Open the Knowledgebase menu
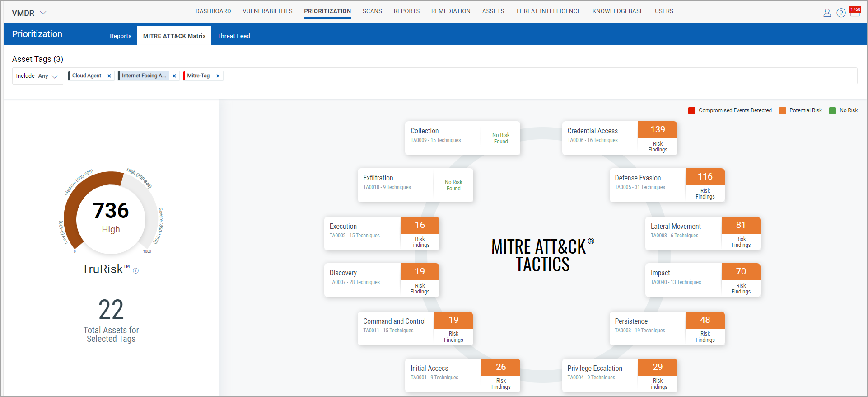The width and height of the screenshot is (868, 397). pos(618,11)
